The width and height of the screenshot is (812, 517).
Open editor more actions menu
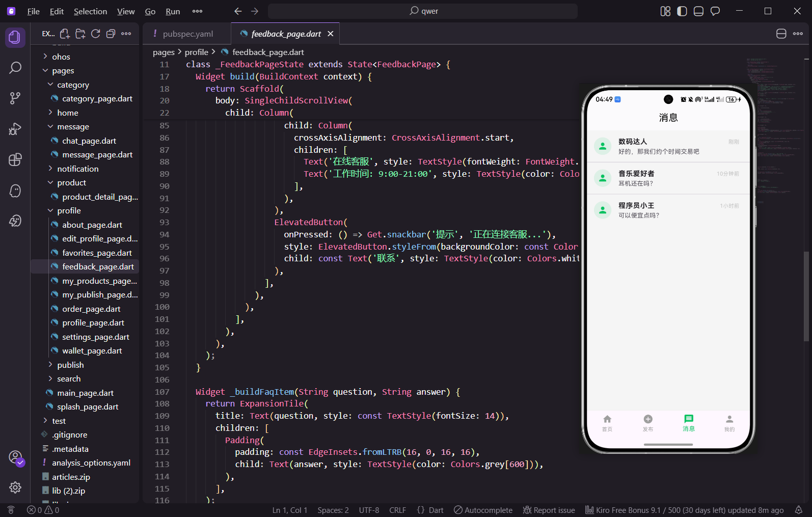[798, 34]
